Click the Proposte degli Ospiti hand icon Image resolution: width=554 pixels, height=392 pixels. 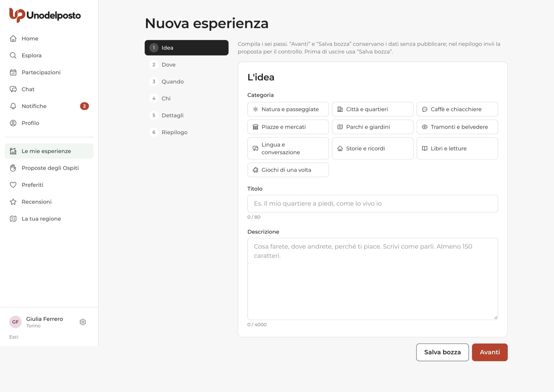(13, 168)
